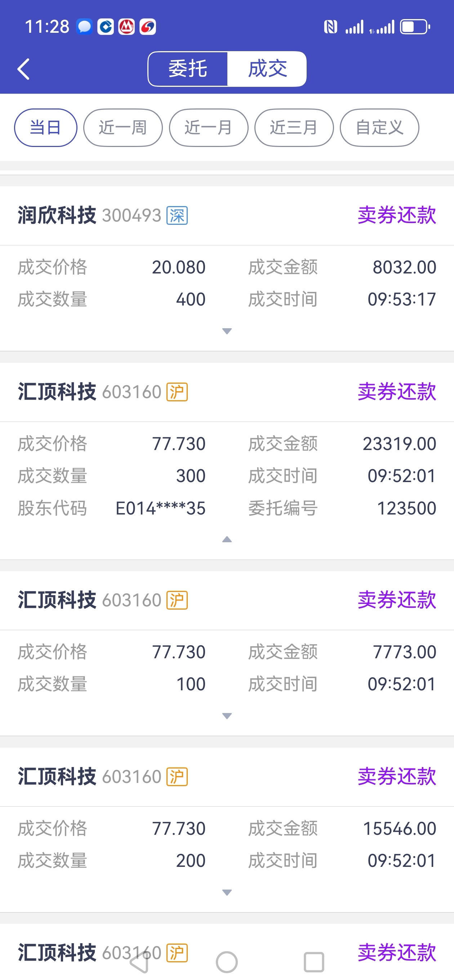Choose the 近一周 filter chip

[123, 128]
